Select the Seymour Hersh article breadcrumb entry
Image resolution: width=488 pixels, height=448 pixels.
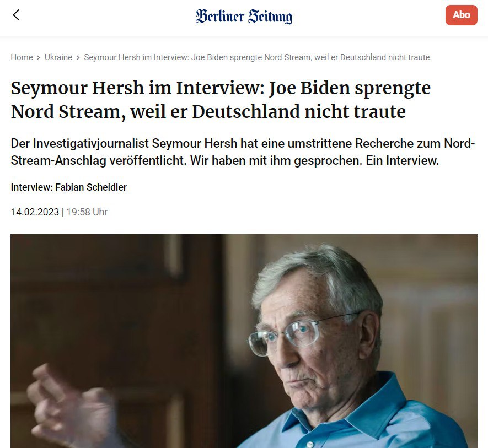(257, 57)
